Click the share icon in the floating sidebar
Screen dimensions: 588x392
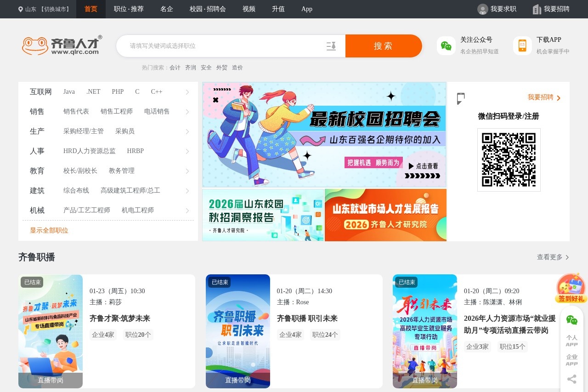click(x=572, y=379)
